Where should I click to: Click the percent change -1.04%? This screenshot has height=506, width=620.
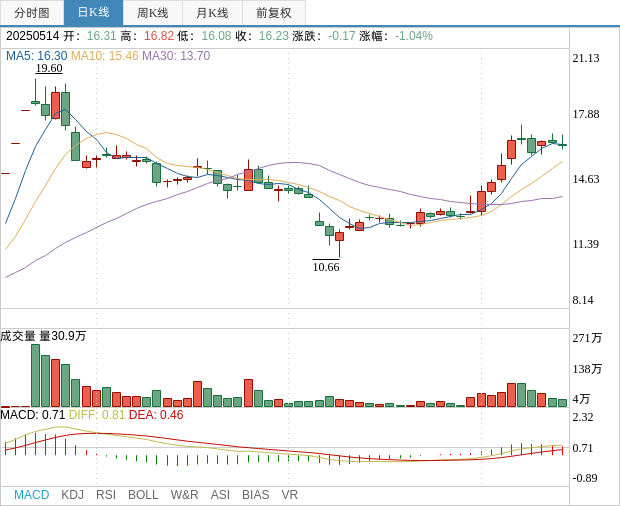[x=414, y=36]
